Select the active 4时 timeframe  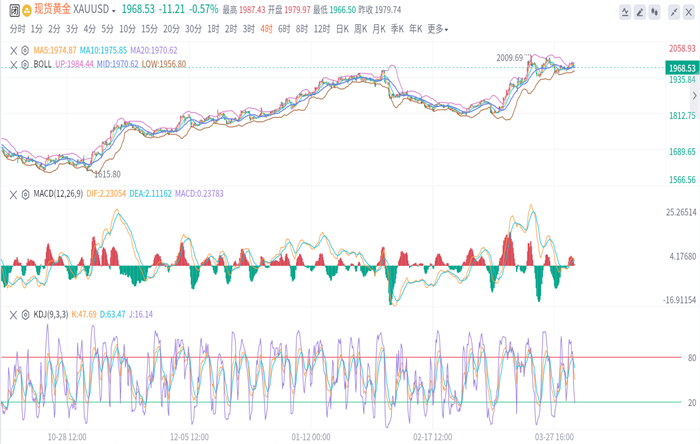(x=267, y=29)
